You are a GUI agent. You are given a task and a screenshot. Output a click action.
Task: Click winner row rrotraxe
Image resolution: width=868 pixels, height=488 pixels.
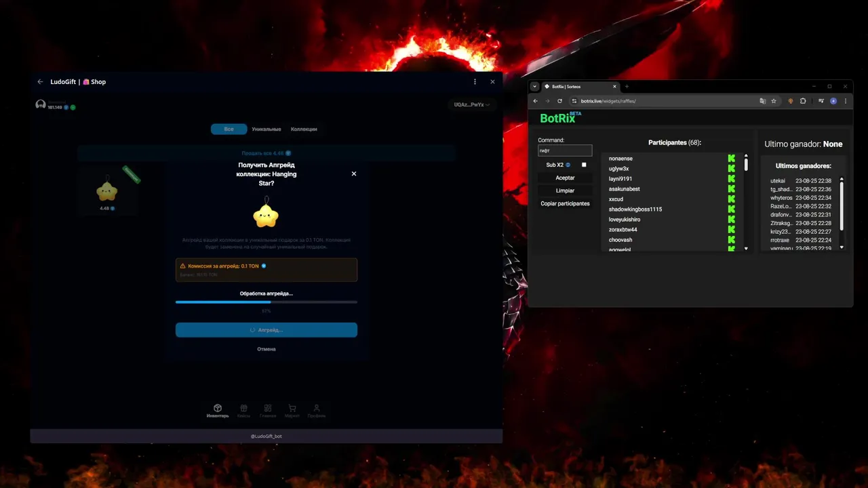point(801,240)
